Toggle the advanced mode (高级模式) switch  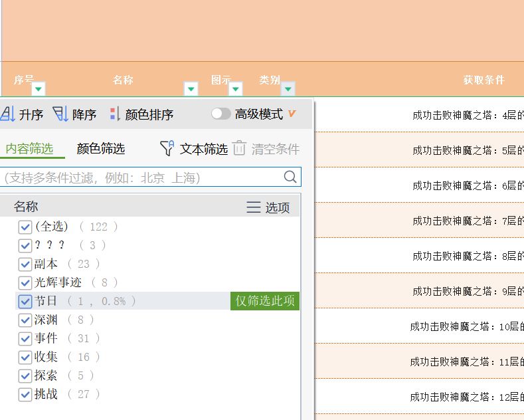pos(220,114)
